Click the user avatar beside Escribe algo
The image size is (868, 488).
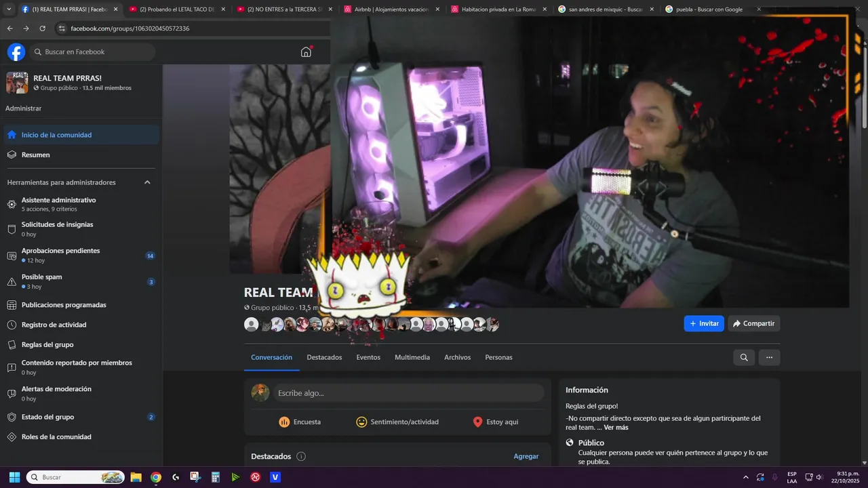[260, 393]
